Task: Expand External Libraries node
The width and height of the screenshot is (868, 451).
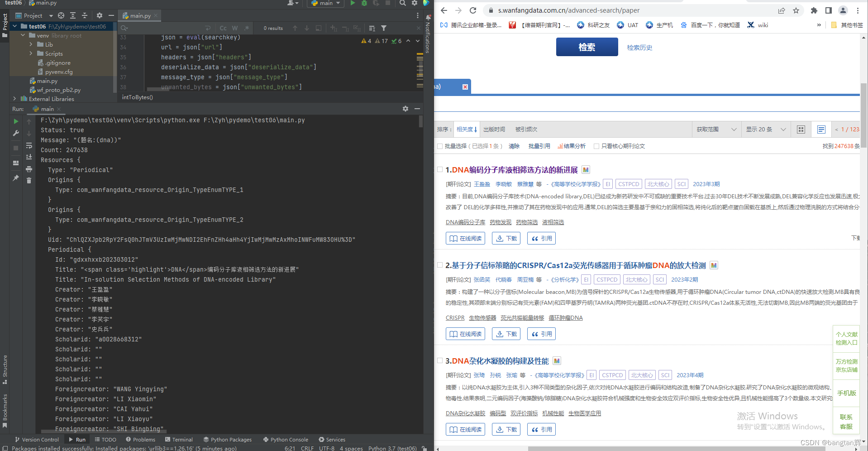Action: (15, 99)
